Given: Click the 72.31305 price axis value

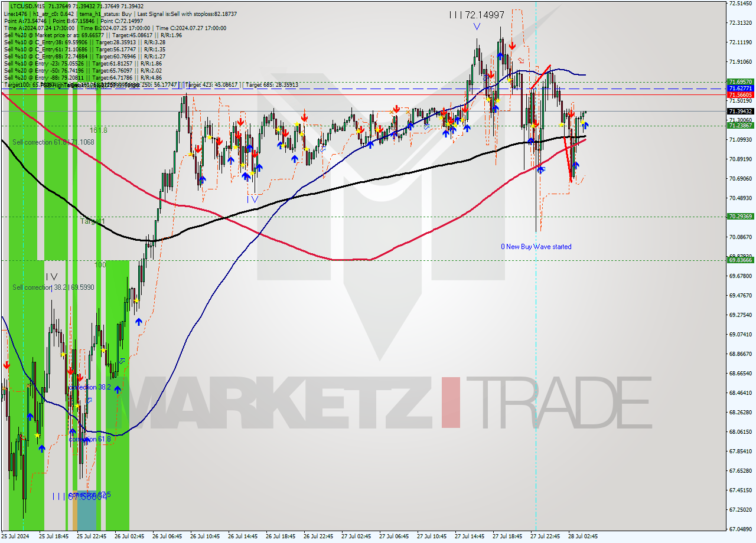Looking at the screenshot, I should [740, 22].
